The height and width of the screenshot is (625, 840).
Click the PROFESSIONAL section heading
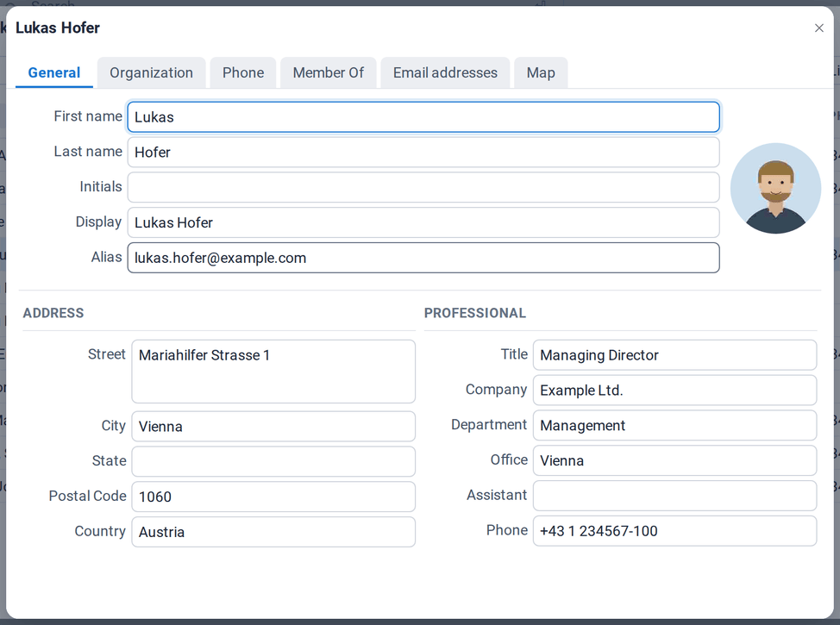click(x=475, y=313)
